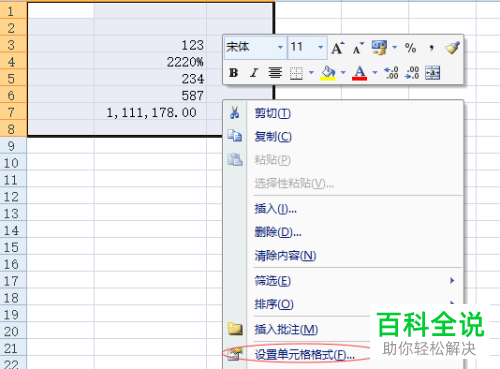The height and width of the screenshot is (369, 500).
Task: Choose 删除(D)... from context menu
Action: 343,232
